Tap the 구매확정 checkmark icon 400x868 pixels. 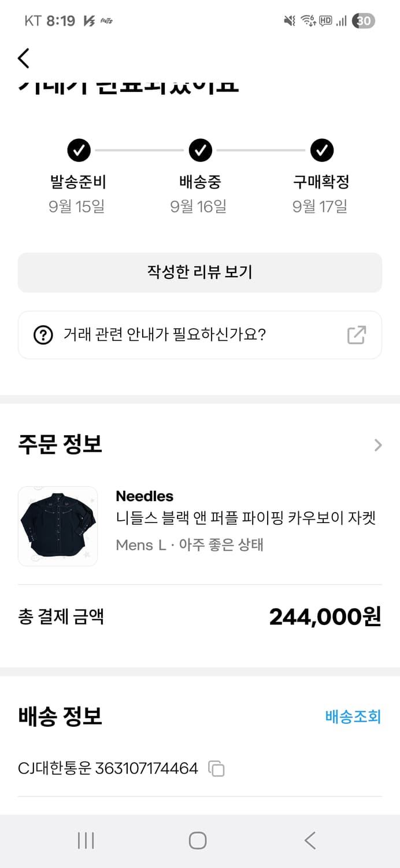[322, 150]
